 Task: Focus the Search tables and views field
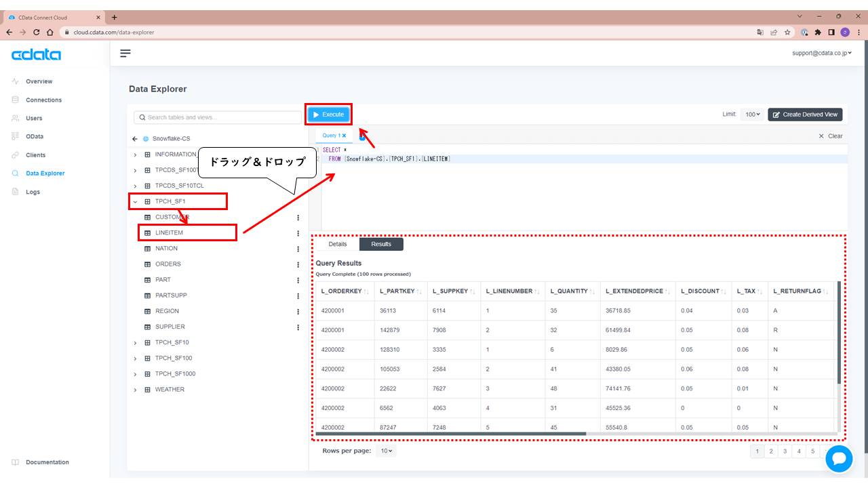[218, 117]
